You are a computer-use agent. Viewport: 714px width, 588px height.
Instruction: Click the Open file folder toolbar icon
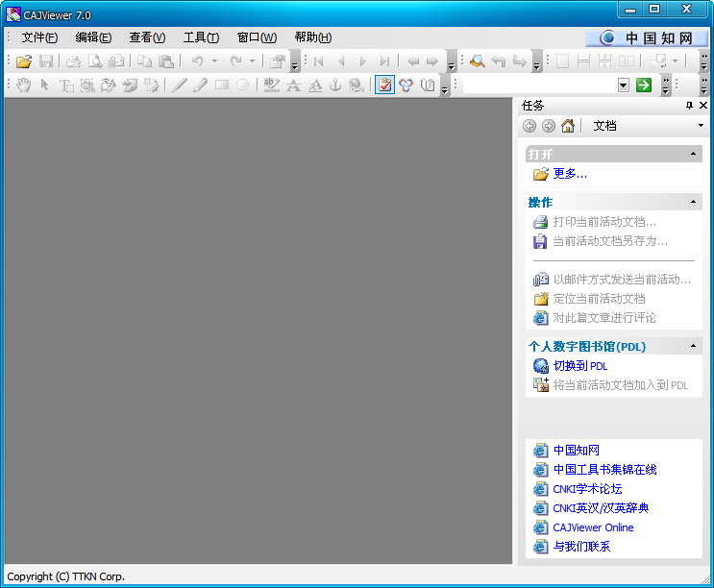click(x=24, y=61)
